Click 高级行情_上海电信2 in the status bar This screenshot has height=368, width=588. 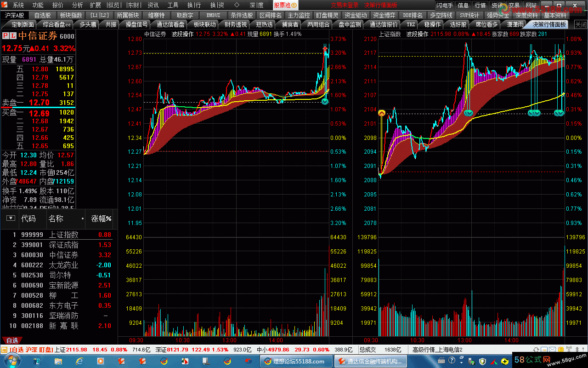437,350
